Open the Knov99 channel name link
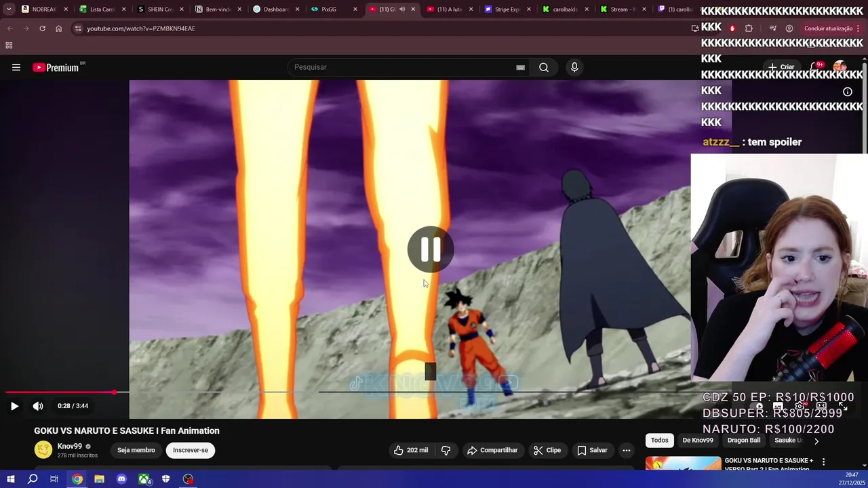This screenshot has width=868, height=488. (x=70, y=446)
